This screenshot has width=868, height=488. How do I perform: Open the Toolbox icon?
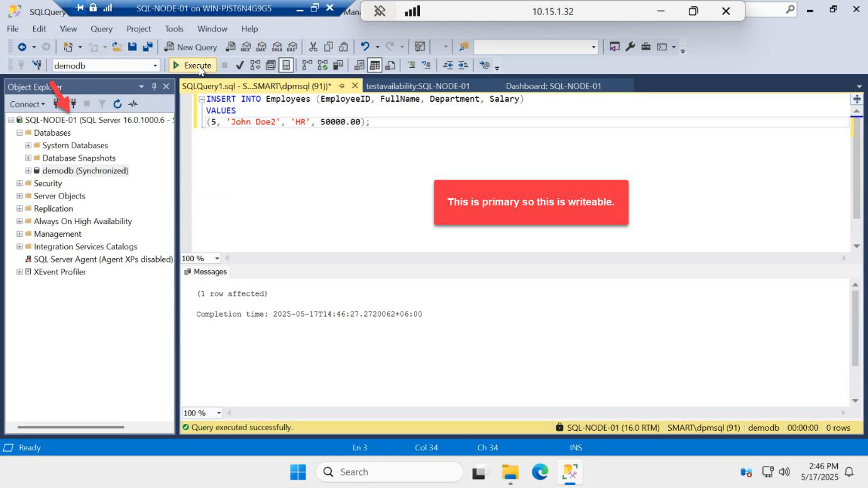(x=646, y=47)
